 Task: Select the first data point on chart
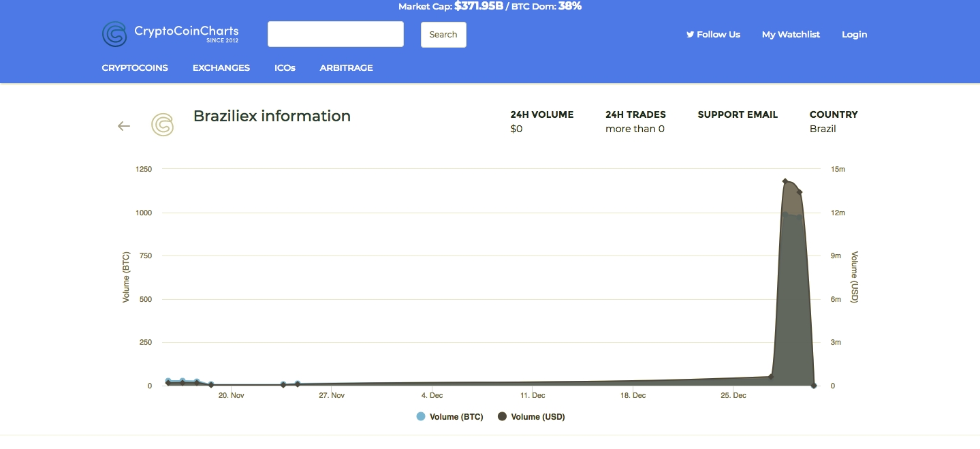[168, 383]
